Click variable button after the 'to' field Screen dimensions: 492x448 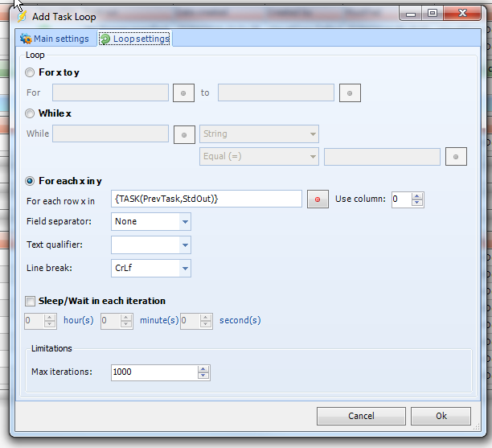tap(350, 93)
